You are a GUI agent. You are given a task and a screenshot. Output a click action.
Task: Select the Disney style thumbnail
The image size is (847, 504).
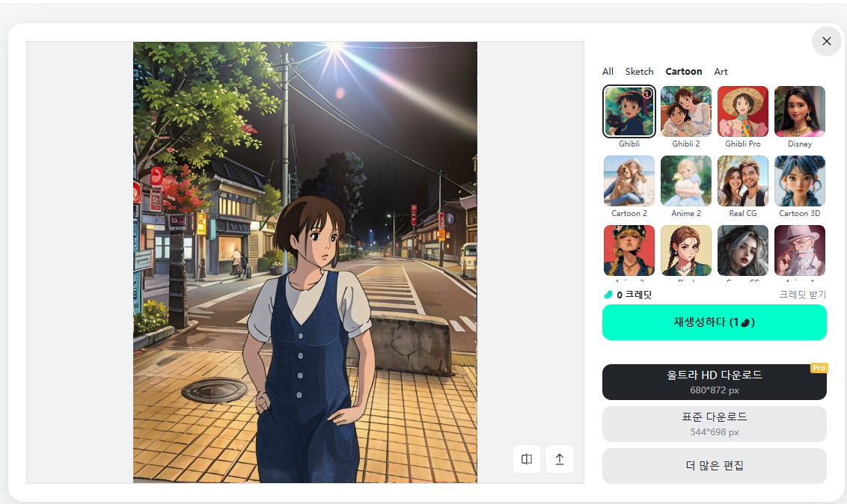799,111
